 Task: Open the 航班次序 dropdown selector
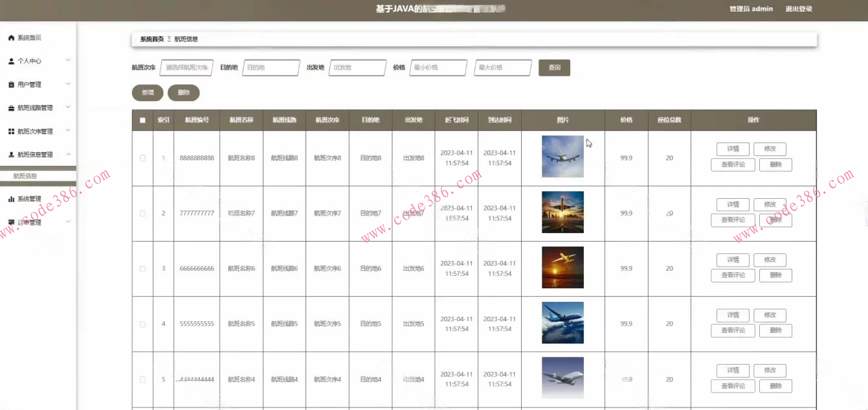[187, 67]
